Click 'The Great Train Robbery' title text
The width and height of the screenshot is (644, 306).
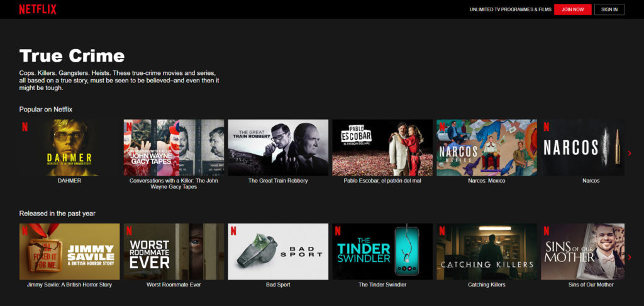tap(278, 181)
